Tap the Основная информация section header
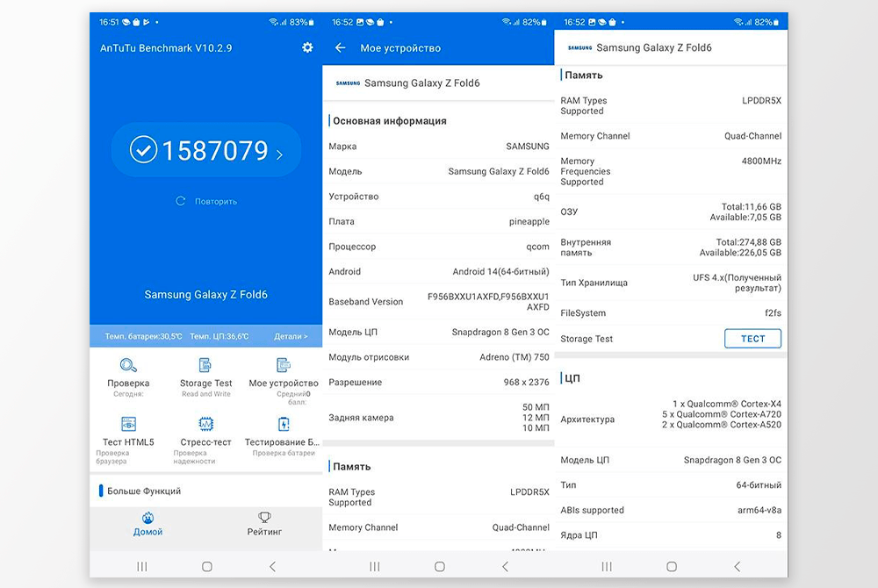 390,121
